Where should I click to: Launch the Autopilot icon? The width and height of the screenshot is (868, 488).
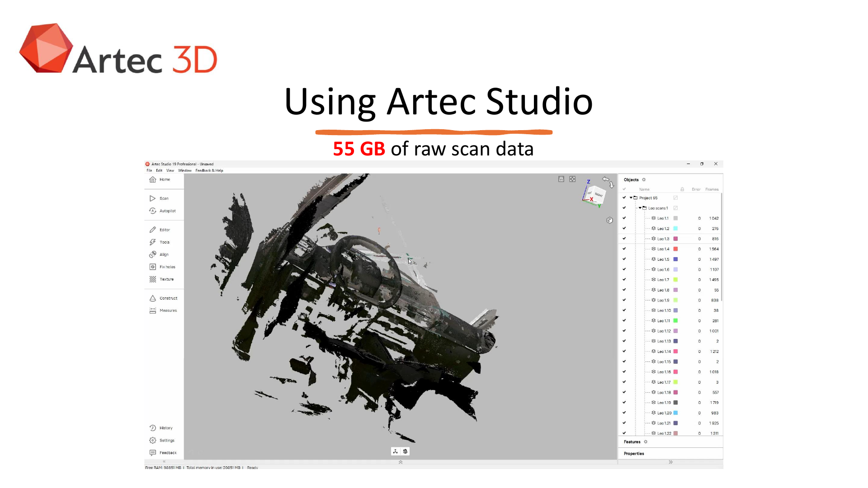[x=153, y=211]
